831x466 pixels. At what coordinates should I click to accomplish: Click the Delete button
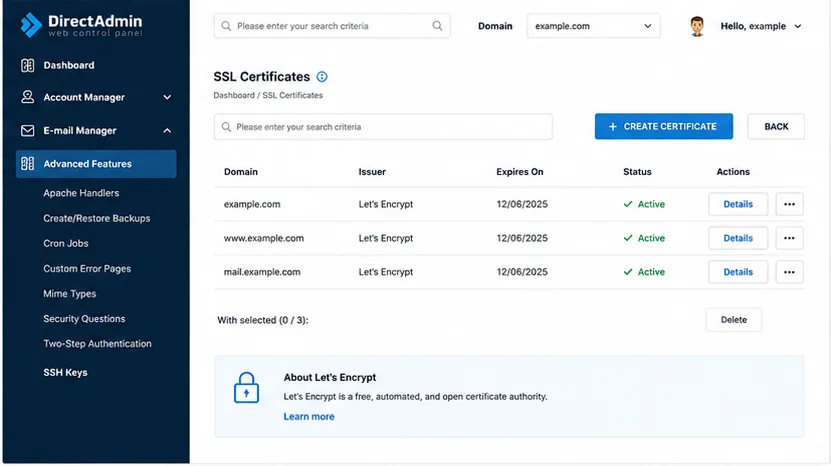733,320
